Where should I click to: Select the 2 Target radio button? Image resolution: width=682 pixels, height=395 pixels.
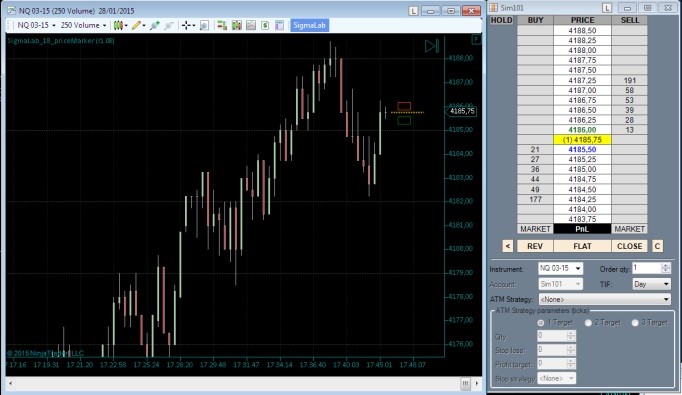pos(588,323)
